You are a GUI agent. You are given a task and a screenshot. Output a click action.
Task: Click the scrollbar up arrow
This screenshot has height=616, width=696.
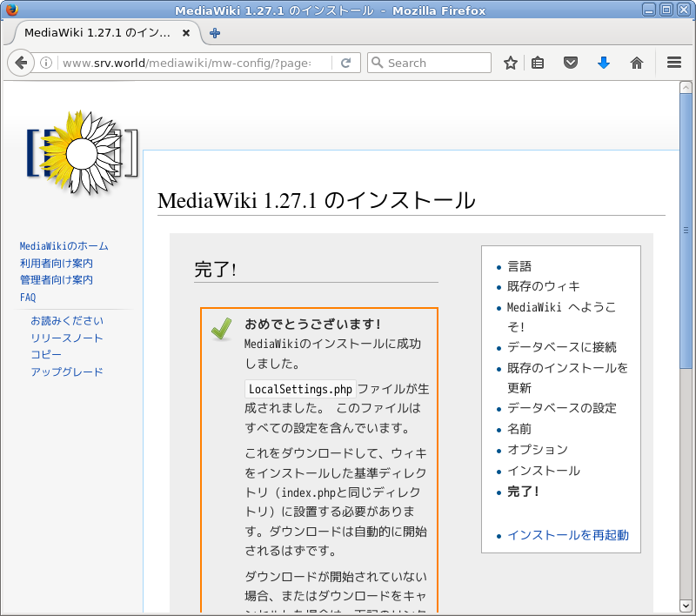[686, 87]
